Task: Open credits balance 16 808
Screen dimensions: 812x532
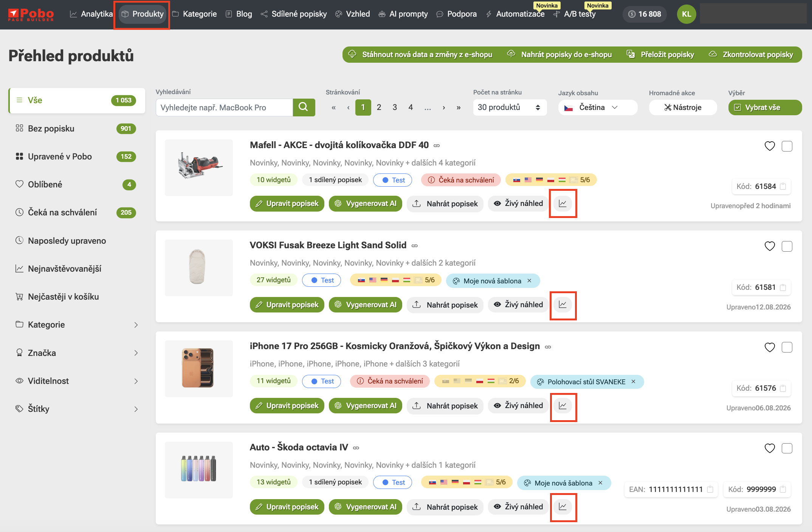Action: tap(645, 14)
